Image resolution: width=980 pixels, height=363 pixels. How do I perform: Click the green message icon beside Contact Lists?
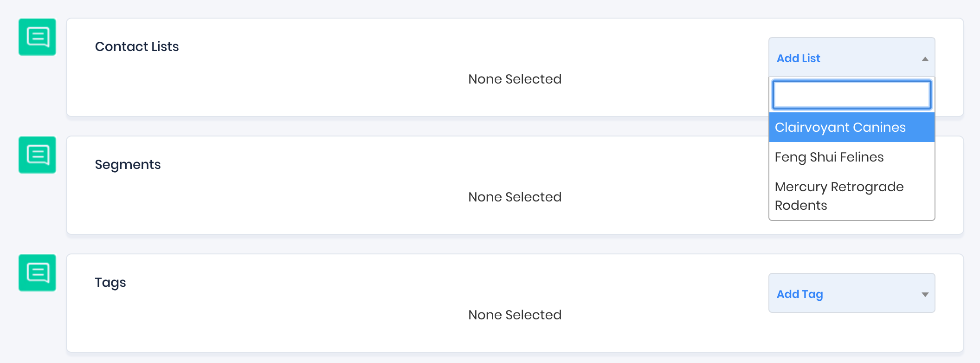pyautogui.click(x=37, y=37)
